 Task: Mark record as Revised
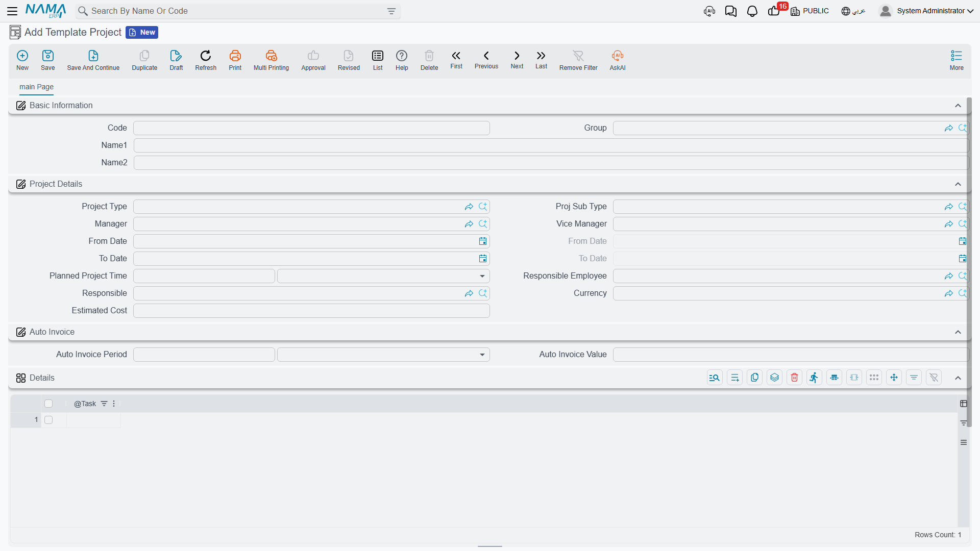coord(349,60)
